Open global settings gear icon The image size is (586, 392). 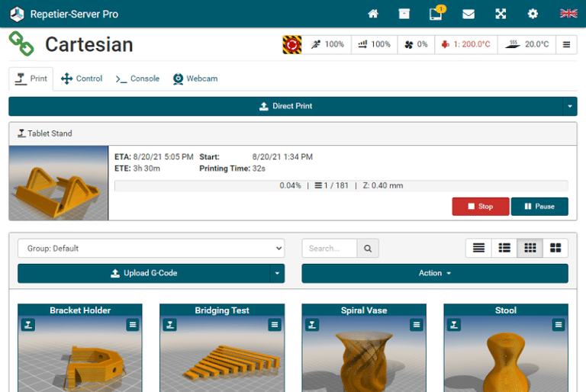533,14
